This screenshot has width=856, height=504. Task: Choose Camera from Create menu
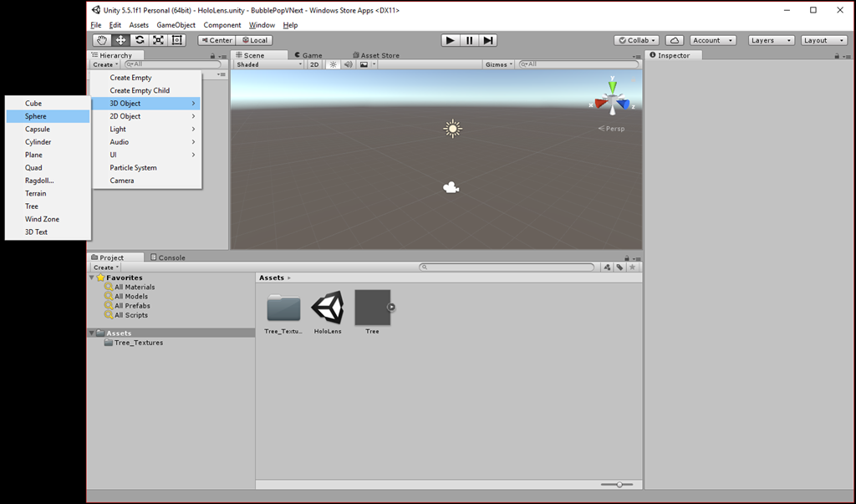[146, 181]
